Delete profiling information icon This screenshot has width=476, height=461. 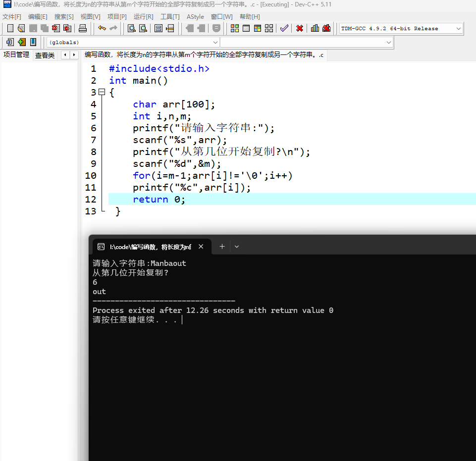(x=326, y=28)
